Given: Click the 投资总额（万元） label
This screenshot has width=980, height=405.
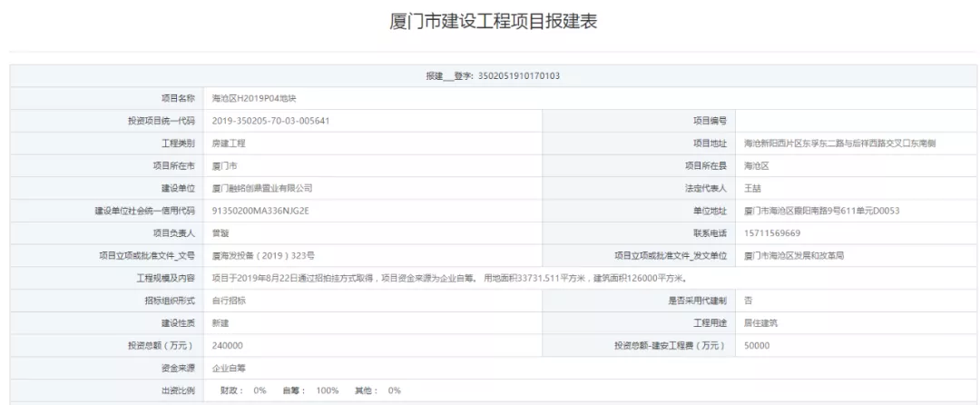Looking at the screenshot, I should point(161,346).
